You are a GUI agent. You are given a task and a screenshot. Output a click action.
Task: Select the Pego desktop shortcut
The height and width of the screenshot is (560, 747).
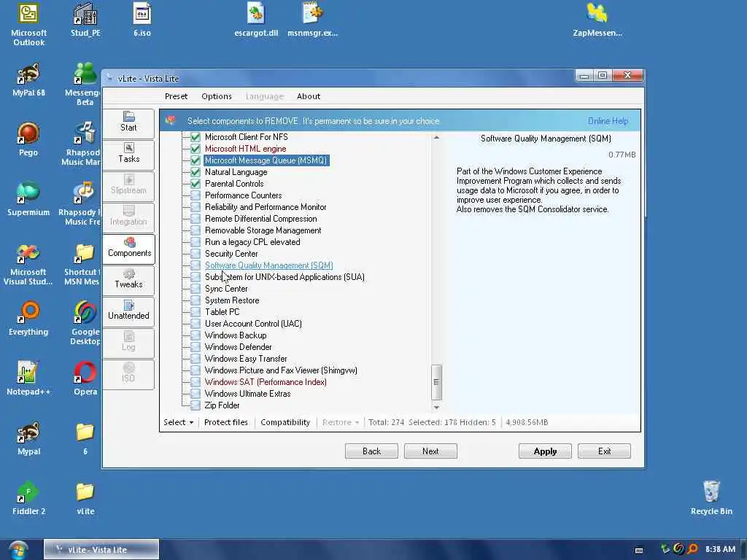point(28,139)
